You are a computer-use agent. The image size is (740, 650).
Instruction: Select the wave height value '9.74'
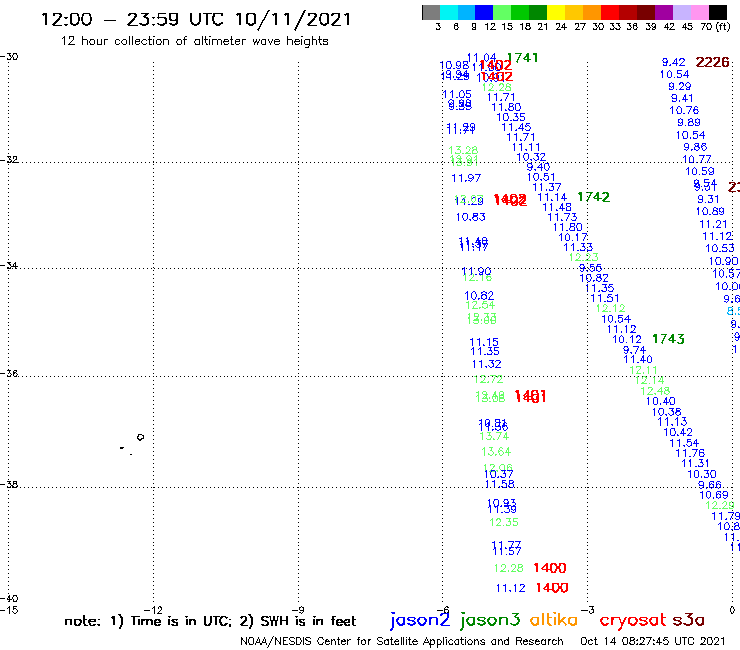click(634, 350)
